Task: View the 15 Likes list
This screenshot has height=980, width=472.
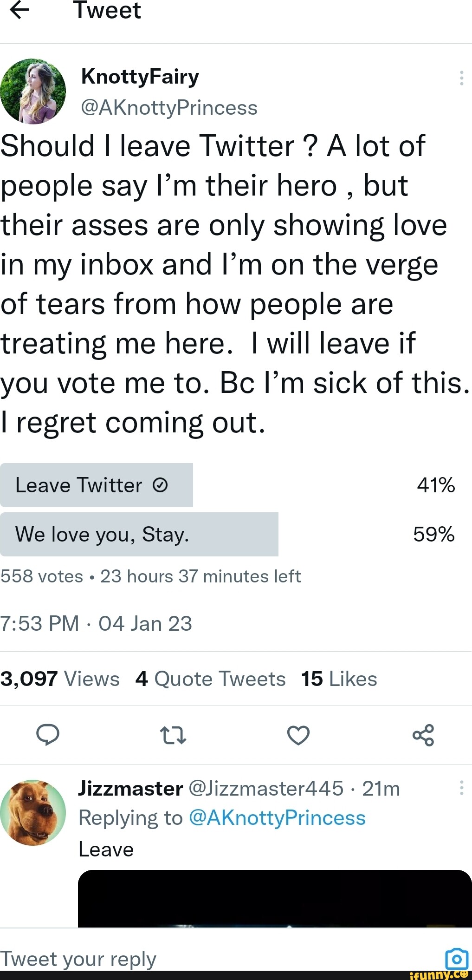Action: click(x=339, y=679)
